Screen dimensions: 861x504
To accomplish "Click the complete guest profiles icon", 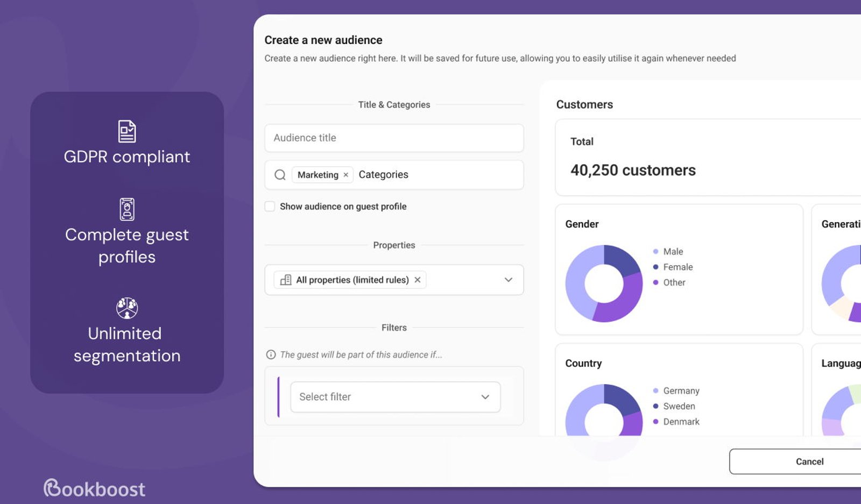I will point(127,209).
